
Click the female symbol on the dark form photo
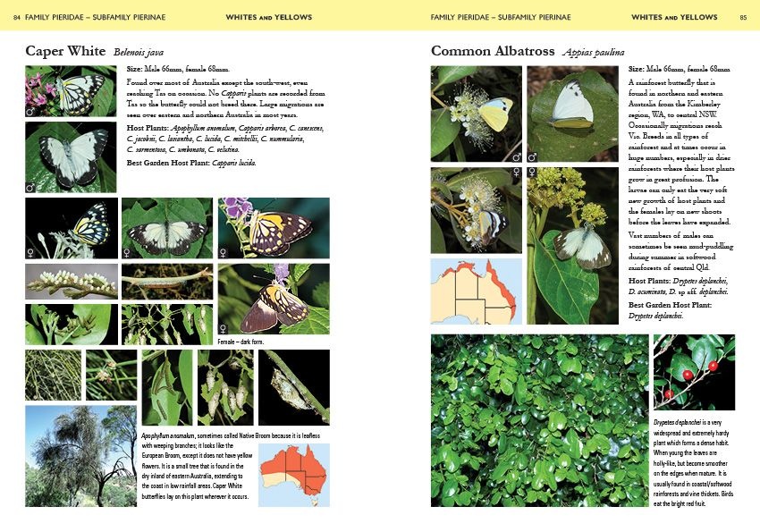pos(224,328)
